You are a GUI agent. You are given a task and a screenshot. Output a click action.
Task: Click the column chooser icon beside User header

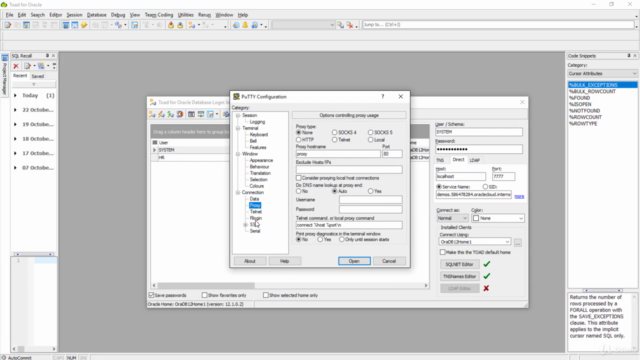point(155,142)
